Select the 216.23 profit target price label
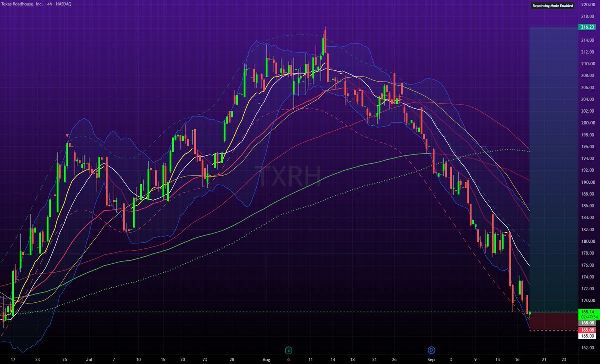The image size is (600, 364). (587, 28)
